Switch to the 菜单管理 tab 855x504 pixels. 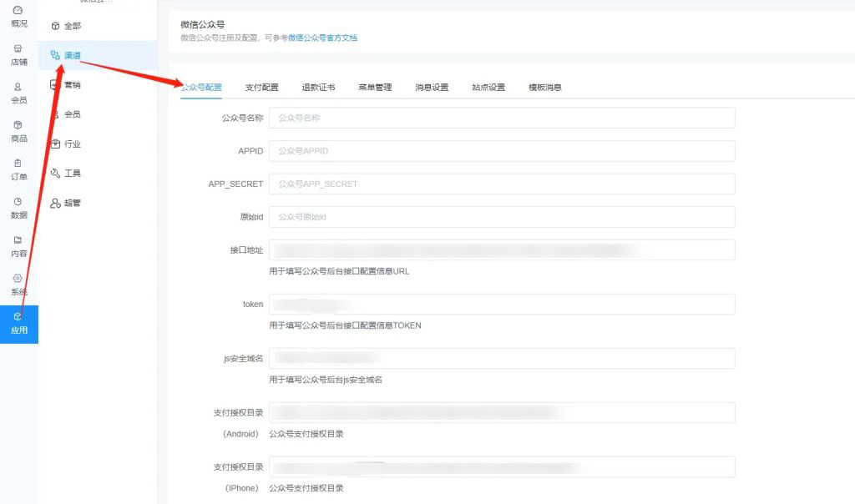[375, 87]
